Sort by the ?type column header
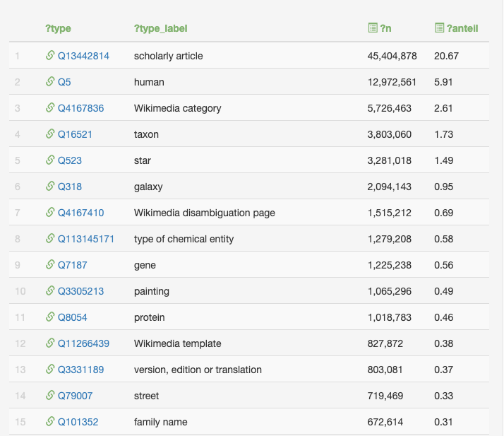 (x=58, y=28)
